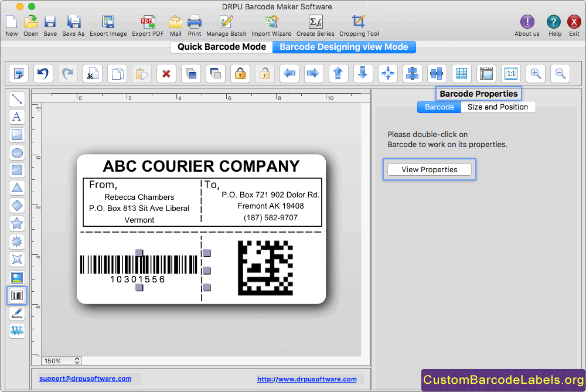The image size is (586, 392).
Task: Create a new barcode label file
Action: 11,25
